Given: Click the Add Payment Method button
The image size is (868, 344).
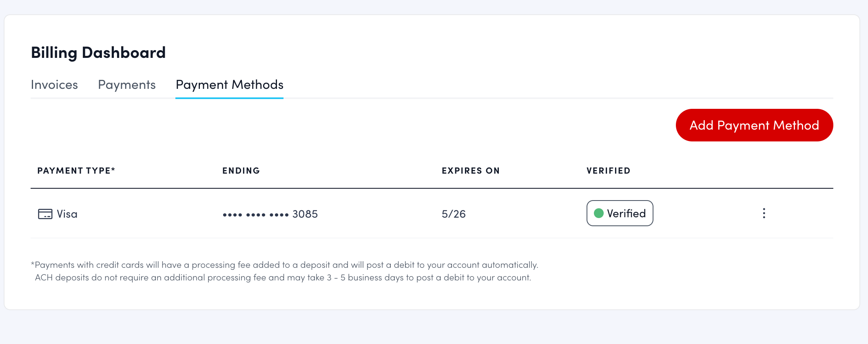Looking at the screenshot, I should (x=754, y=125).
